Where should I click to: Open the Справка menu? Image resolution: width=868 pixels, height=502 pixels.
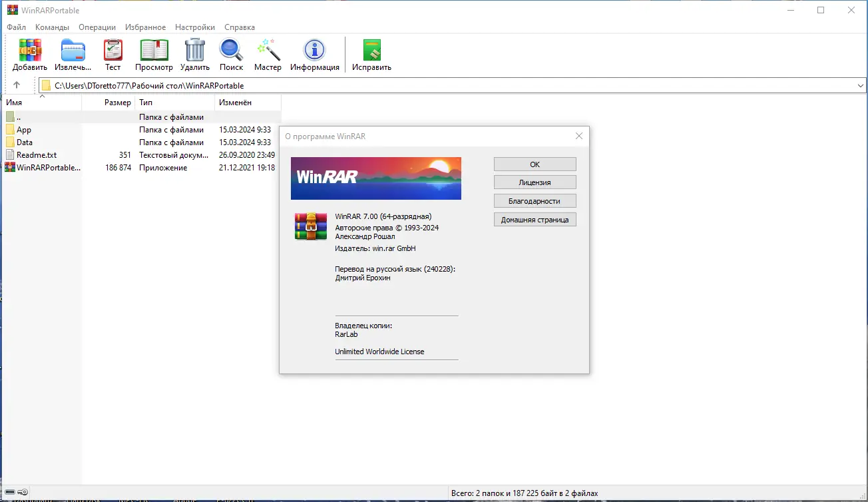(x=240, y=27)
